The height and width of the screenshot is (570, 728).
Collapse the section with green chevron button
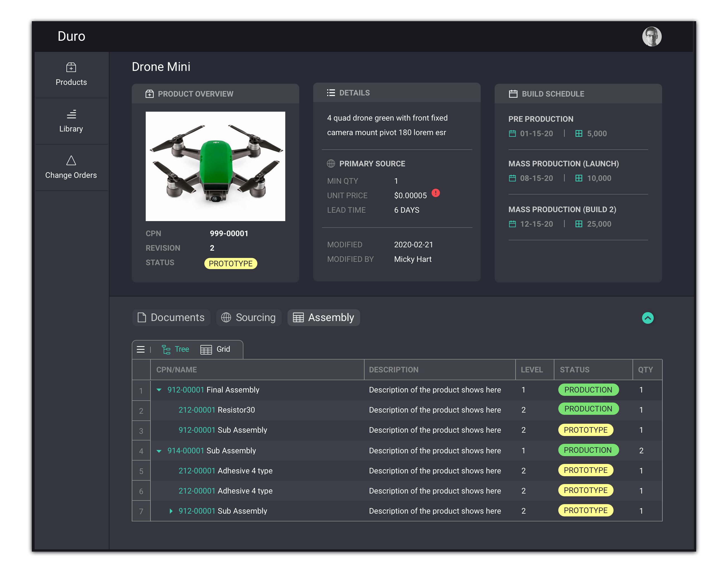click(x=647, y=318)
